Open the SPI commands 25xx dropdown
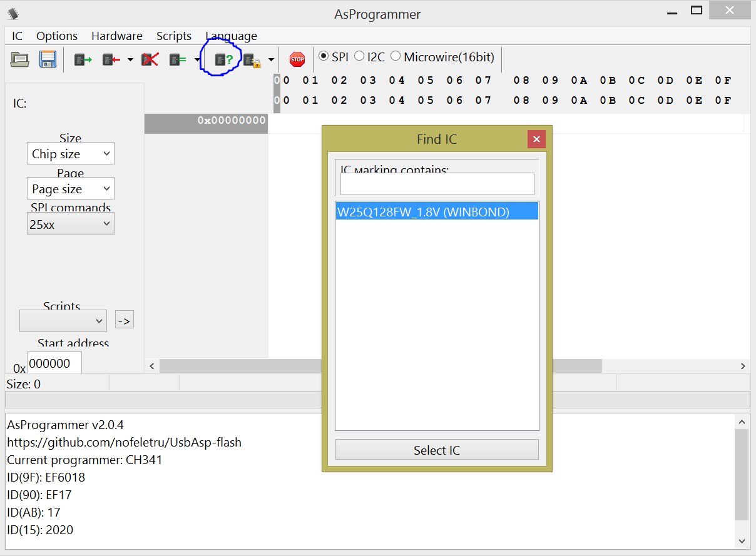This screenshot has width=756, height=556. 71,224
